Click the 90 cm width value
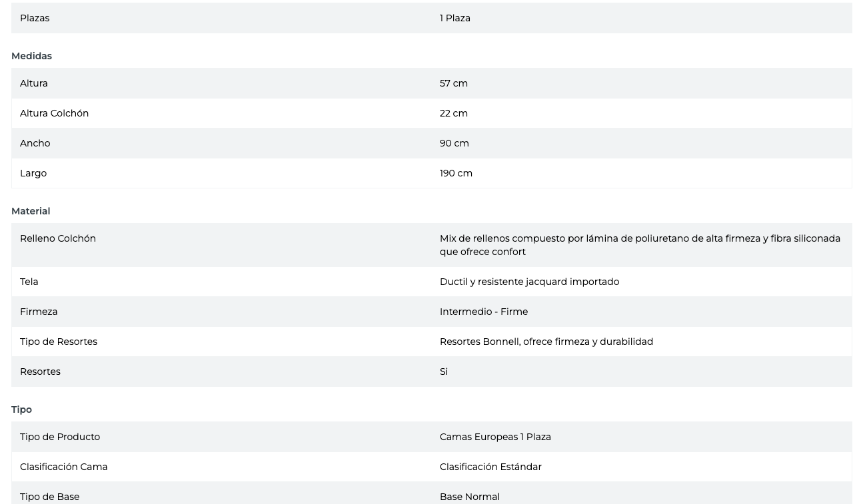 [x=454, y=143]
